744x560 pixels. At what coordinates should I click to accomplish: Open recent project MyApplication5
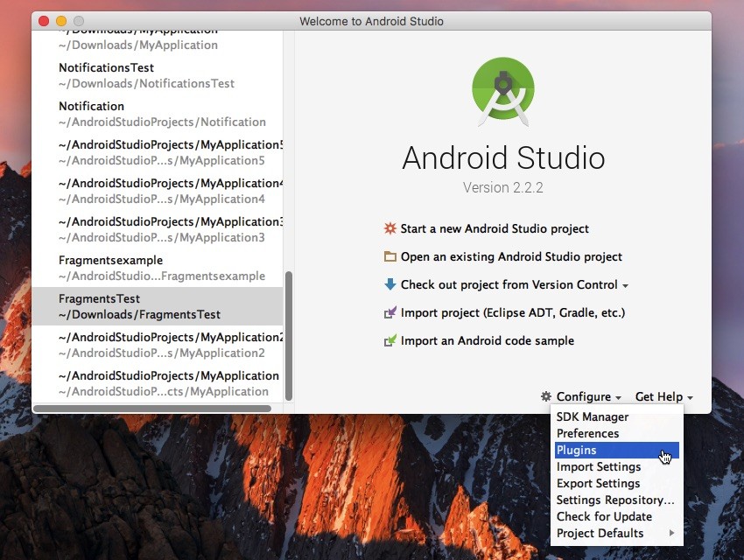point(158,152)
